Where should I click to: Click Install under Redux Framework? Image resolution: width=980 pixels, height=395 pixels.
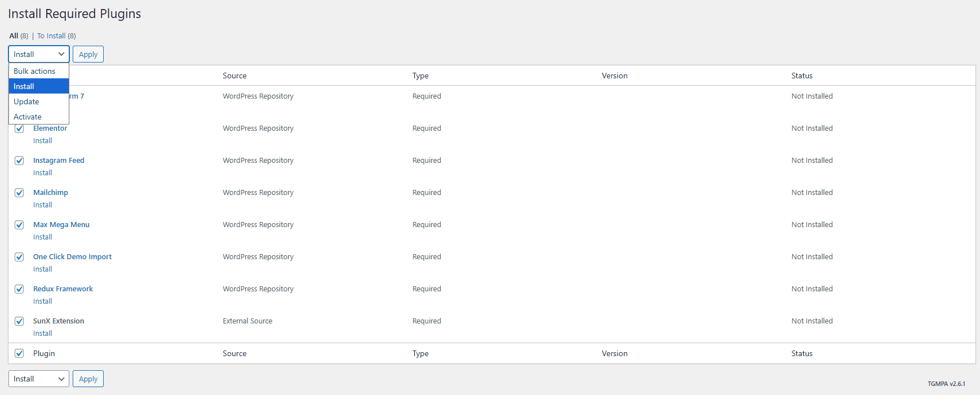(43, 301)
